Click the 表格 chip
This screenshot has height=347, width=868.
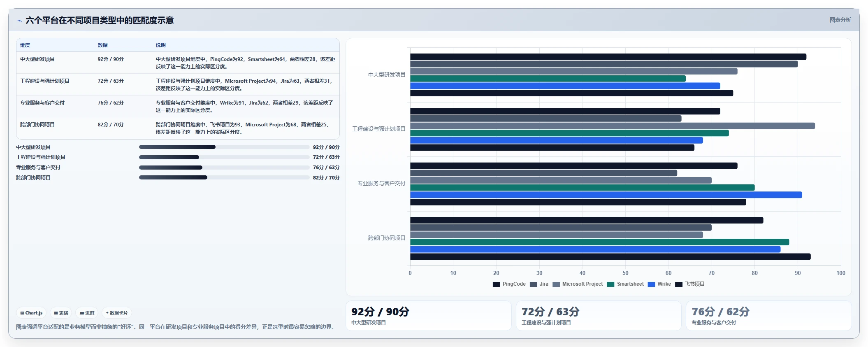coord(61,313)
